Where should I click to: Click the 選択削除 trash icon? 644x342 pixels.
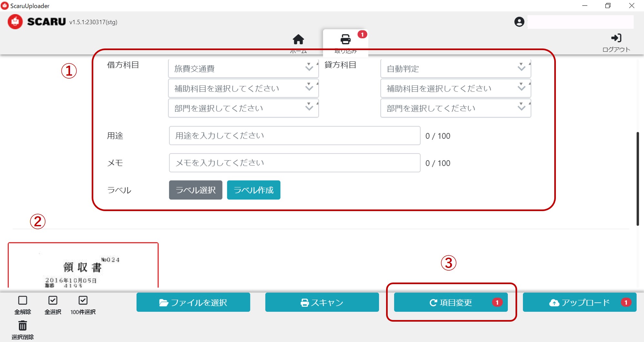(x=23, y=325)
